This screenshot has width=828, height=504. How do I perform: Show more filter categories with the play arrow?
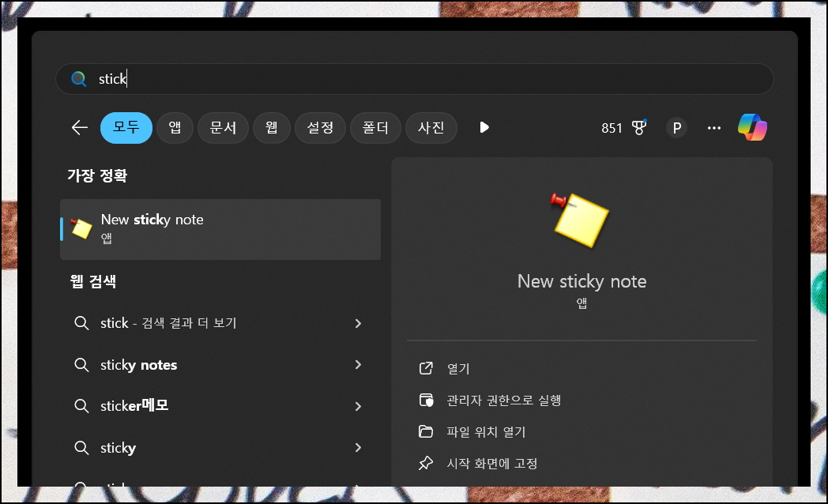pos(484,128)
